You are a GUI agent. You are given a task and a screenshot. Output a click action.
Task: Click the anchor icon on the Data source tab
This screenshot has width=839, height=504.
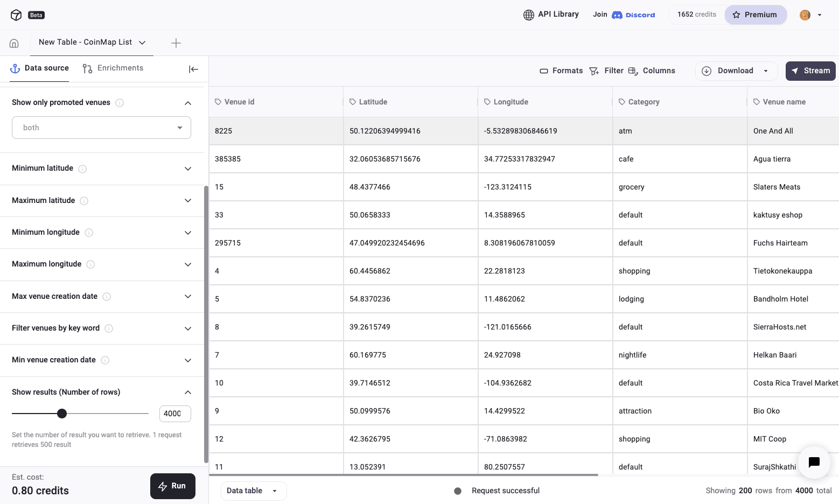[x=15, y=68]
